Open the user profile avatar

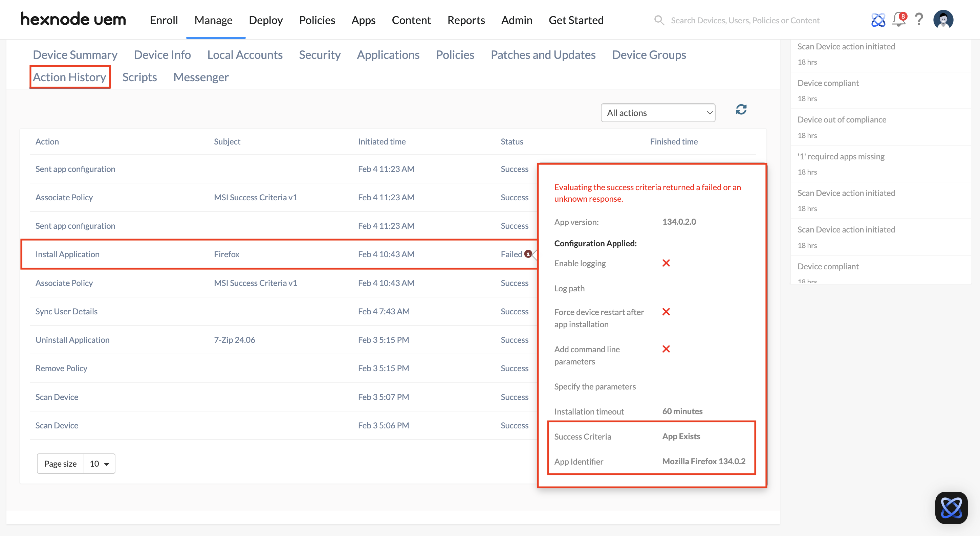click(x=943, y=19)
